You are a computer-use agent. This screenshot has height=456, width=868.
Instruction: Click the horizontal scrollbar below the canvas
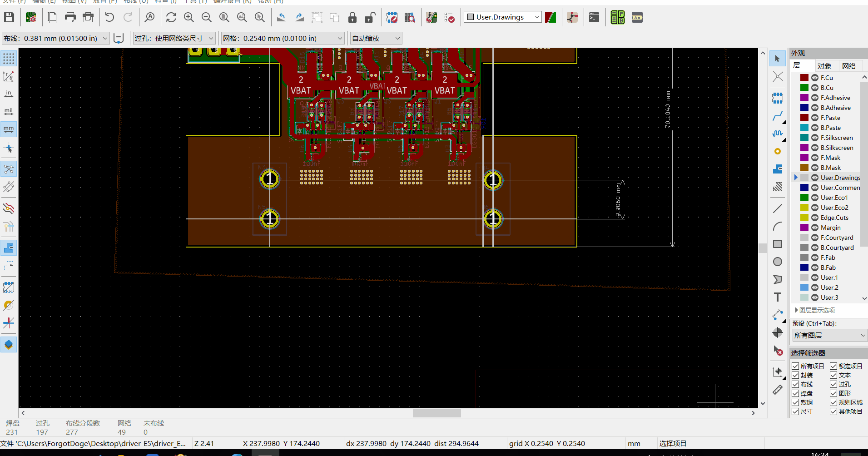(436, 413)
